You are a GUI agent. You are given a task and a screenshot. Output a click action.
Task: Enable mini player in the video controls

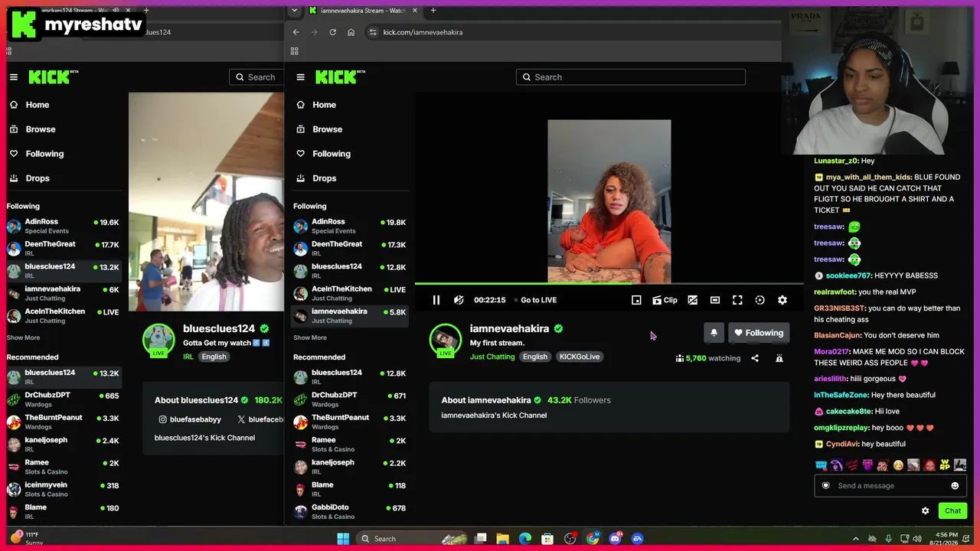pyautogui.click(x=636, y=300)
